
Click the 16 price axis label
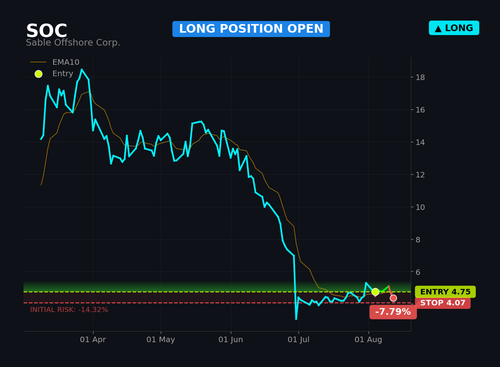tap(420, 110)
